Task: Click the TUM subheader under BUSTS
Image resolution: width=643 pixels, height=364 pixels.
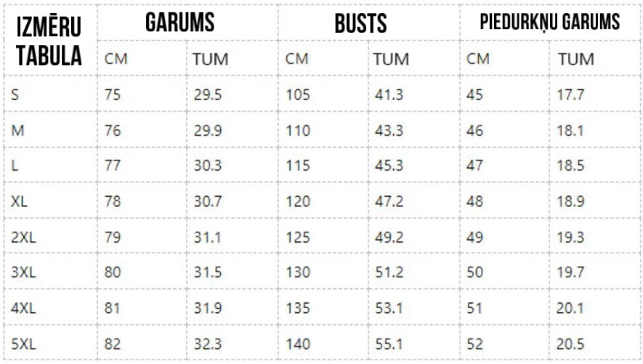Action: [x=391, y=59]
